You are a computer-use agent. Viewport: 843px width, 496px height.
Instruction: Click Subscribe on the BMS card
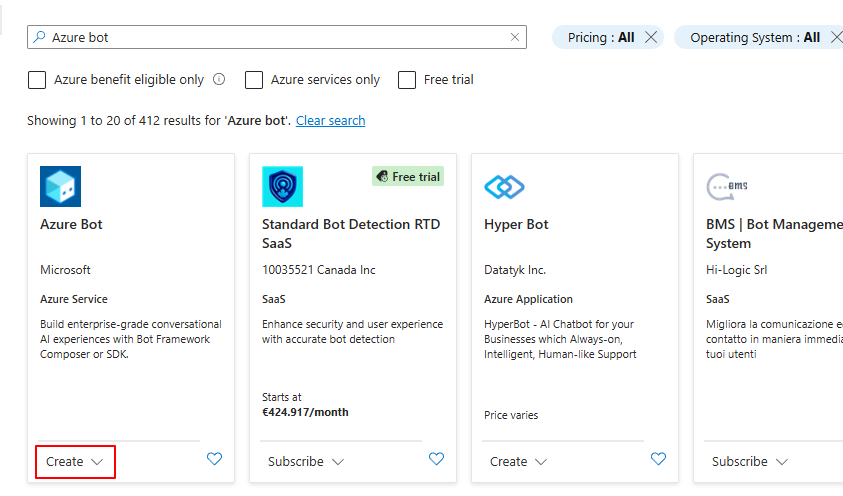pyautogui.click(x=740, y=462)
